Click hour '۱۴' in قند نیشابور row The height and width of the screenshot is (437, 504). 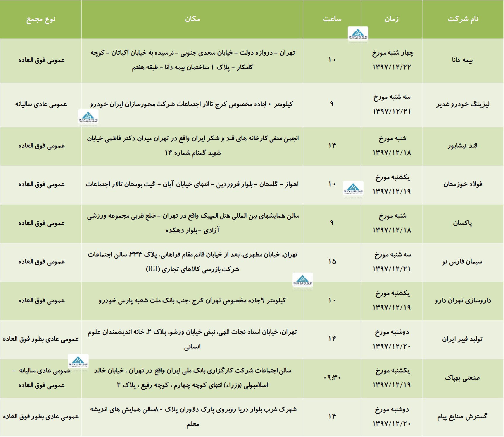[x=332, y=145]
